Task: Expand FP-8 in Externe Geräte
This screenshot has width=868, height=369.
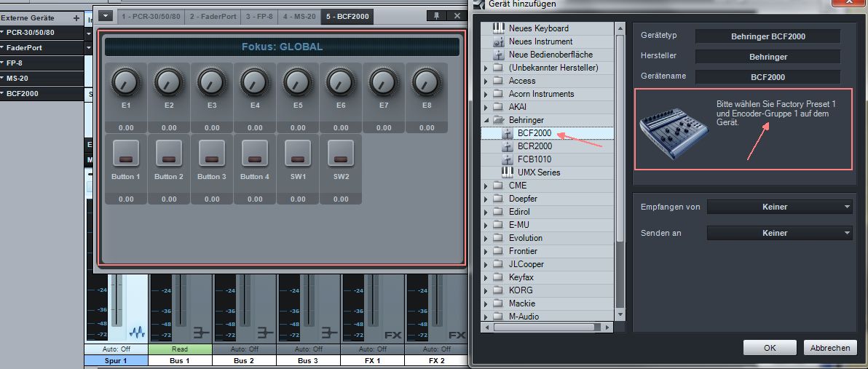Action: pos(3,63)
